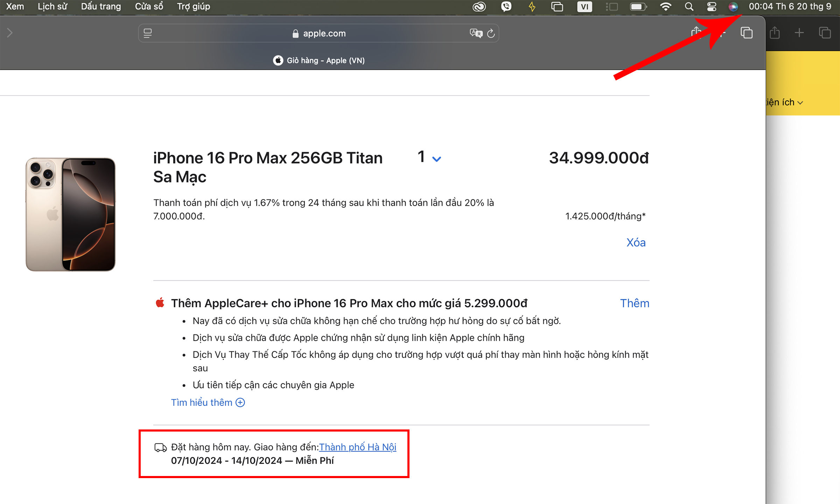
Task: Open the VI input source menu
Action: point(584,7)
